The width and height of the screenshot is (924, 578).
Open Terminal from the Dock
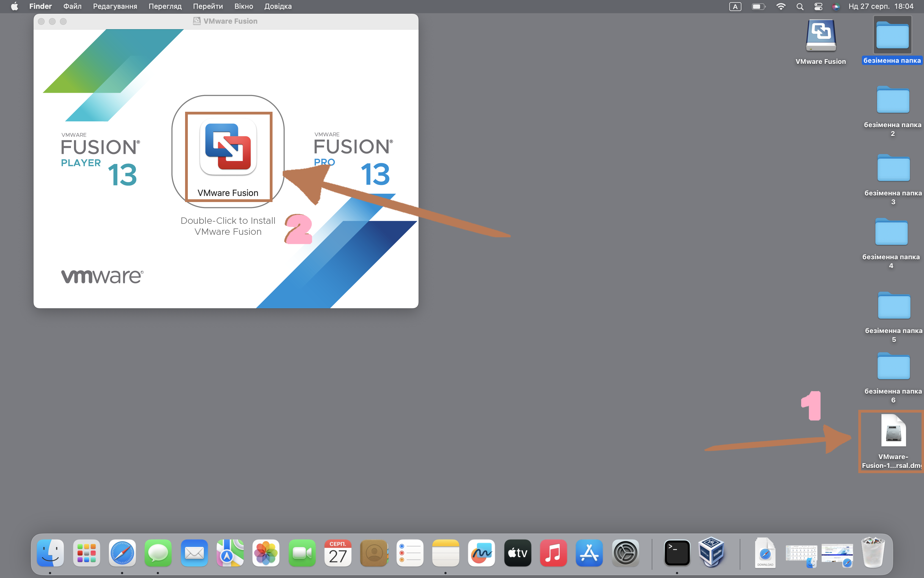pos(677,553)
